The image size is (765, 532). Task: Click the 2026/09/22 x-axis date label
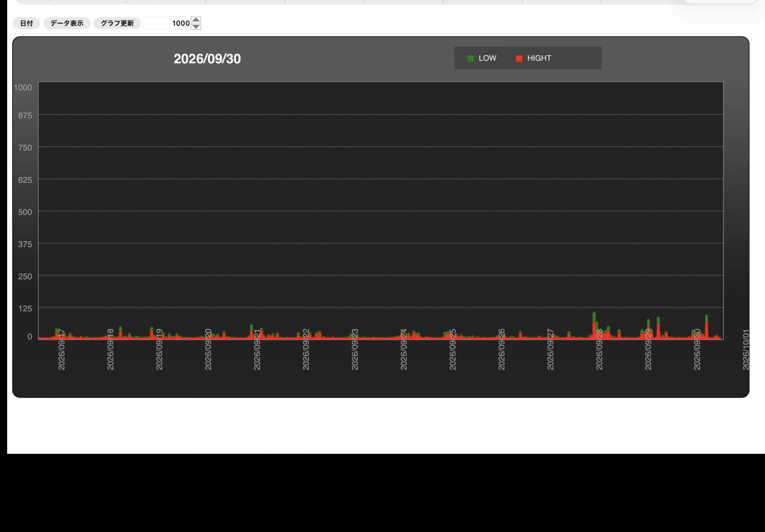(306, 350)
